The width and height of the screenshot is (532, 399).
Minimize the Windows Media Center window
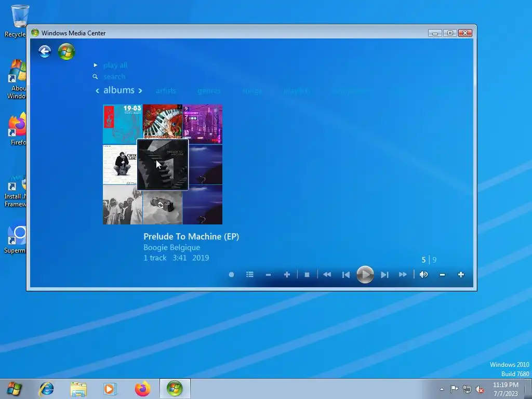tap(435, 33)
